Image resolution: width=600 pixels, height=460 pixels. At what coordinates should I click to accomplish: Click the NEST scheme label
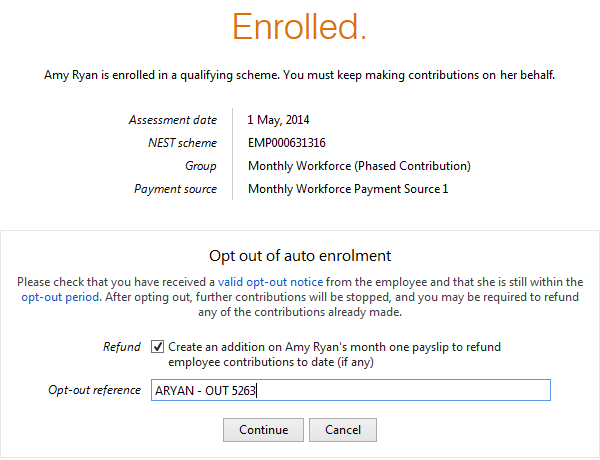click(x=182, y=143)
